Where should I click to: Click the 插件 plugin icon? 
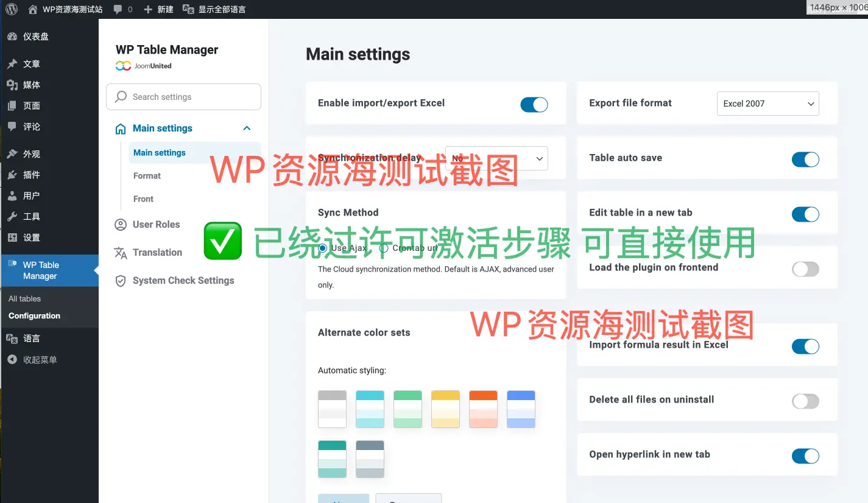click(x=12, y=175)
